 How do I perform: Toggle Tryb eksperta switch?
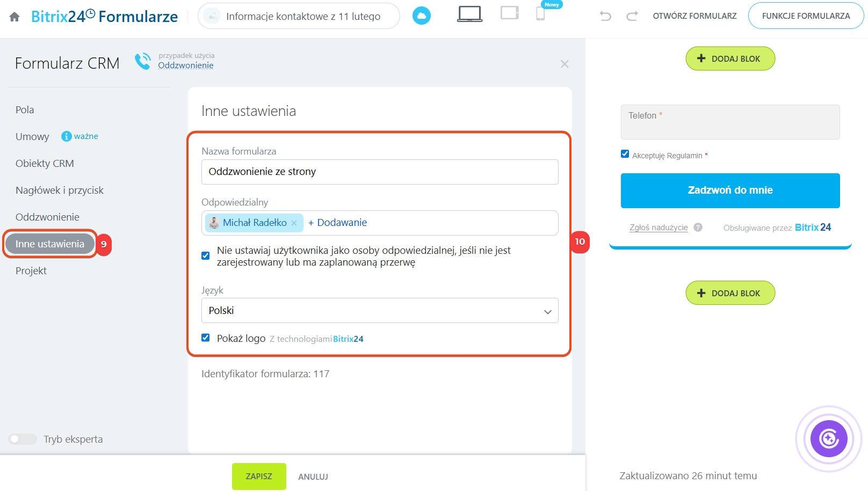click(23, 439)
